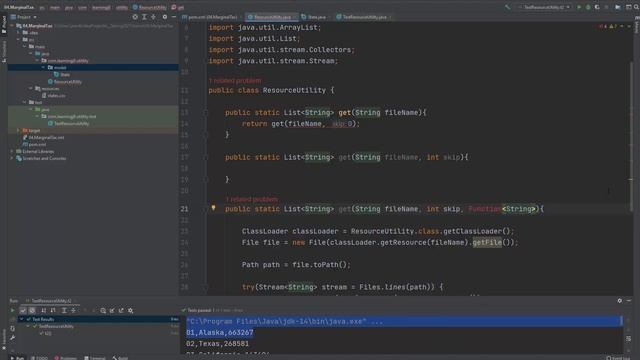The width and height of the screenshot is (640, 360).
Task: Select pom.xml in project tree
Action: (x=34, y=144)
